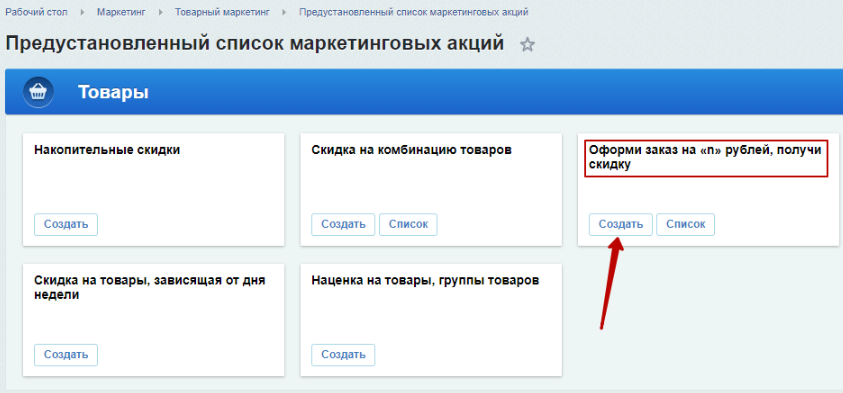The height and width of the screenshot is (393, 843).
Task: Open the Рабочий стол breadcrumb link
Action: pyautogui.click(x=37, y=12)
